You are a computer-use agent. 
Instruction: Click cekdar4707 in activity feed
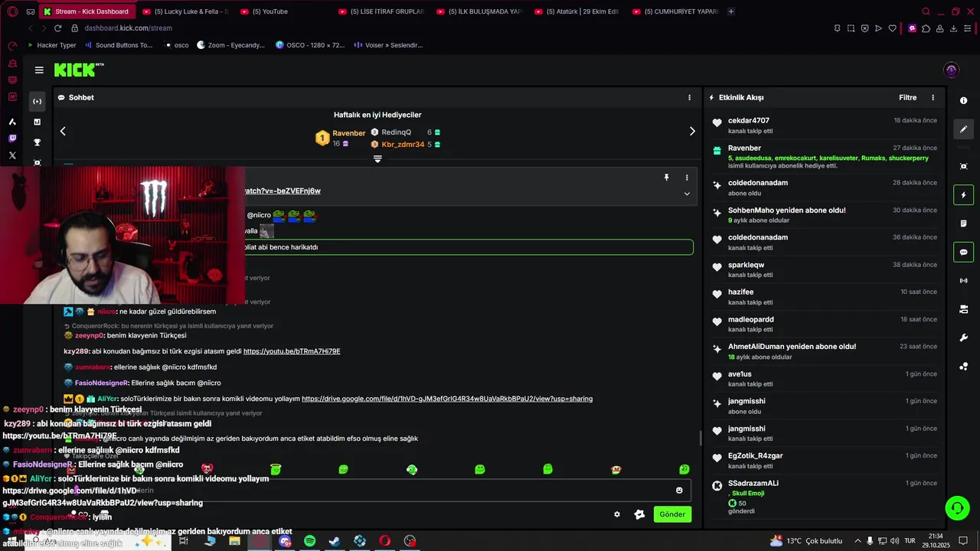coord(749,121)
